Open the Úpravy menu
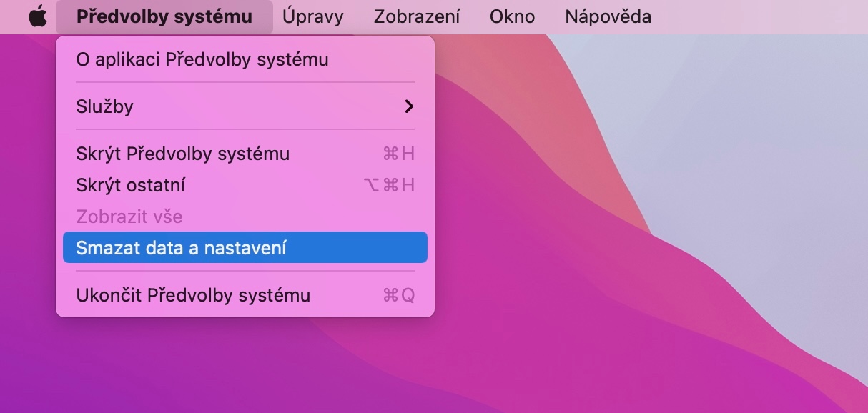This screenshot has height=413, width=868. point(312,16)
